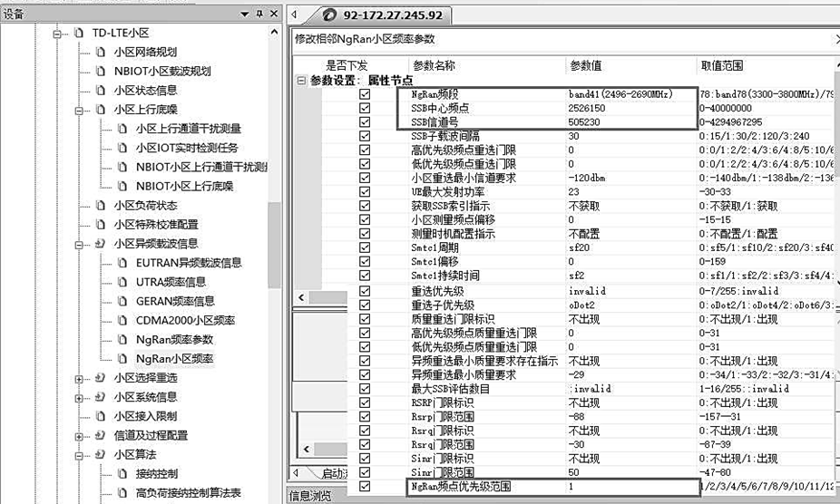Click the 小区网络规划 document icon
Screen dimensions: 840x504
click(x=100, y=52)
